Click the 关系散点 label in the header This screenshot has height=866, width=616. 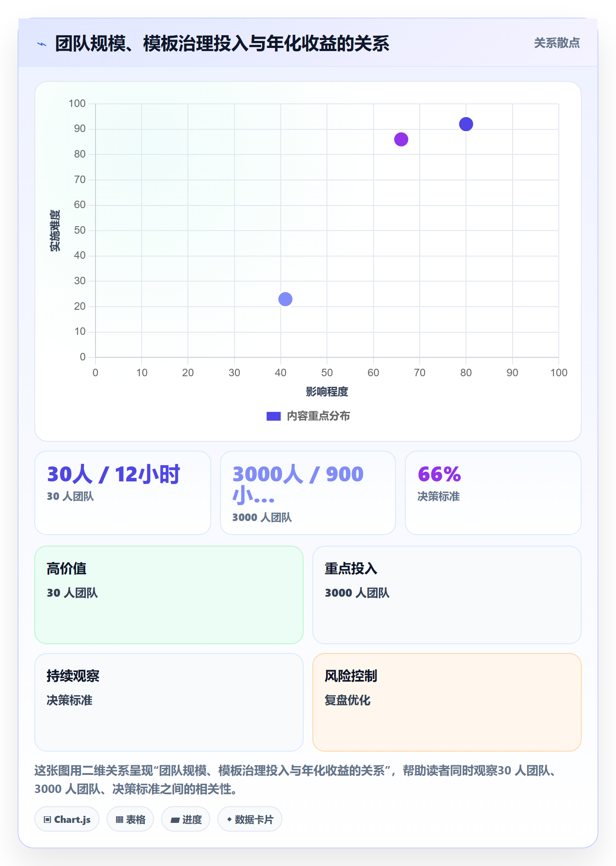tap(557, 43)
